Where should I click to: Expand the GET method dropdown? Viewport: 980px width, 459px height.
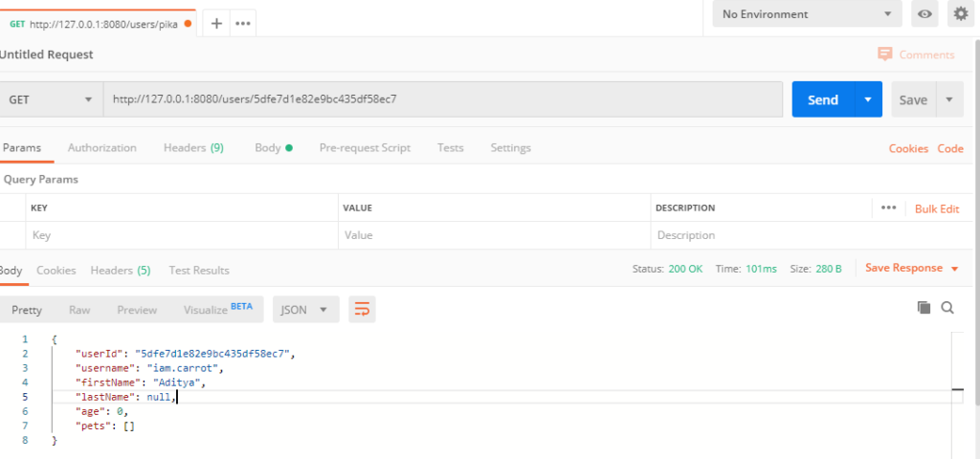(52, 99)
